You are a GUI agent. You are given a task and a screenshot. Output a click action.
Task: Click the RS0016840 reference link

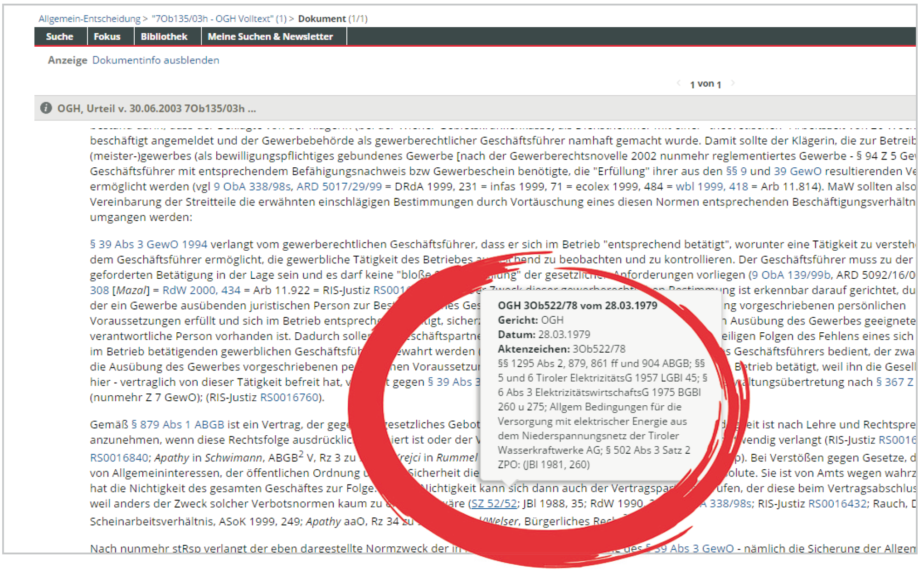pos(119,457)
